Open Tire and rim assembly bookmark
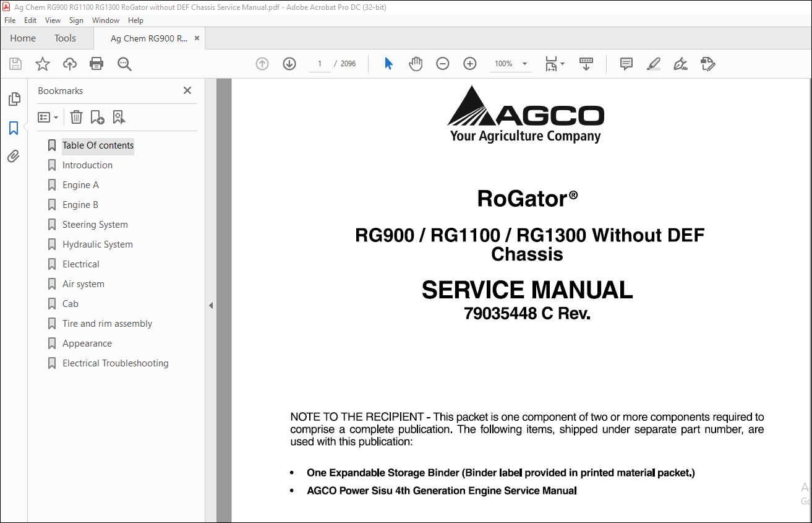812x523 pixels. coord(107,324)
